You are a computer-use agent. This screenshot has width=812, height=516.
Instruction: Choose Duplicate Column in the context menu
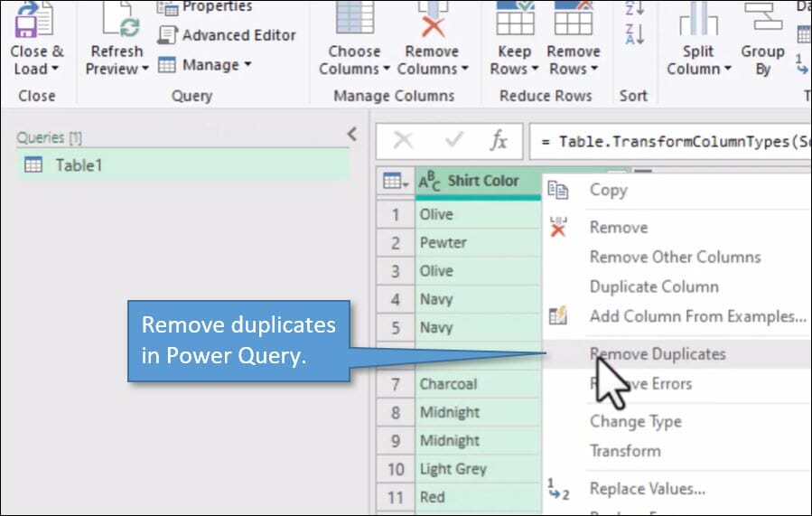(x=654, y=287)
